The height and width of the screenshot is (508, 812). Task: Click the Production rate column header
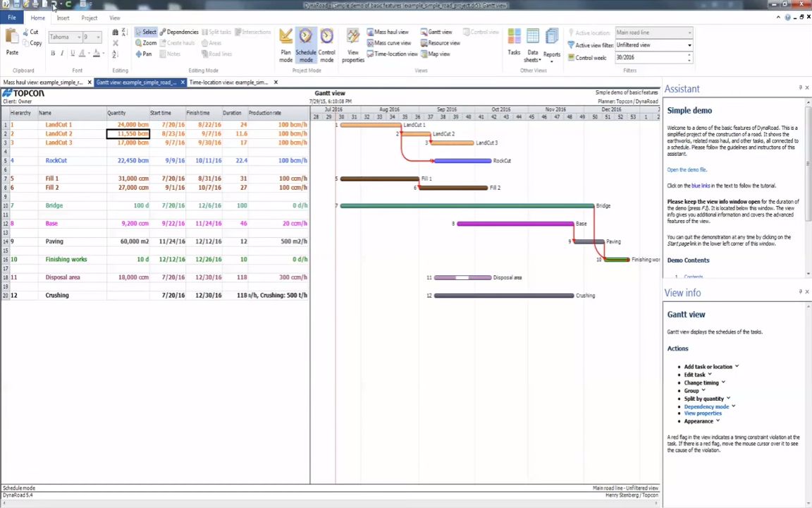tap(278, 112)
